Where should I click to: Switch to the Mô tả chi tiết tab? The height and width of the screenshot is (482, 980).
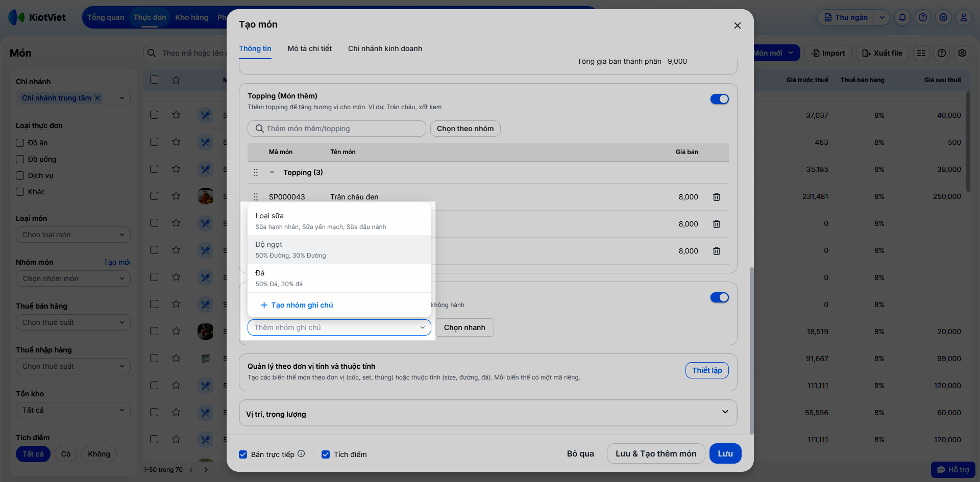[309, 48]
